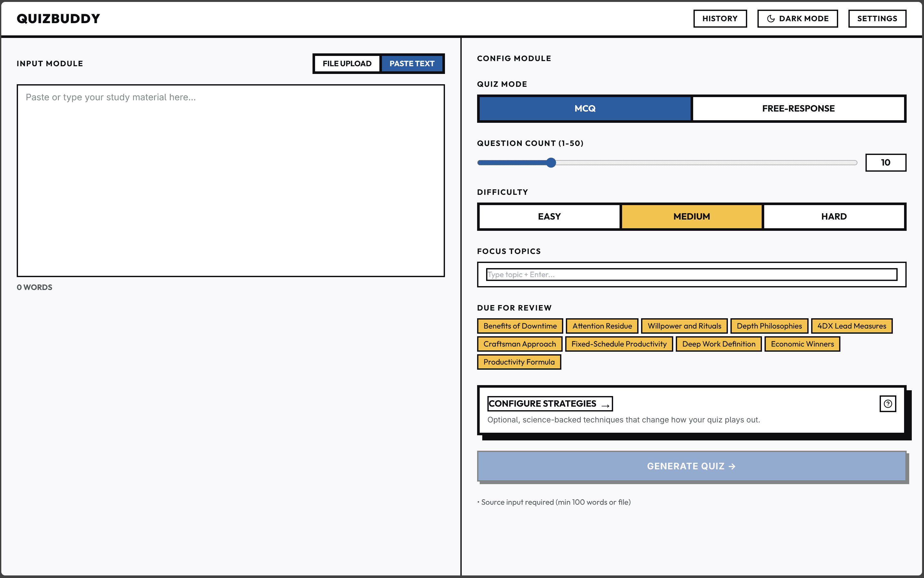Focus the focus topics input field
Screen dimensions: 924x578
692,275
